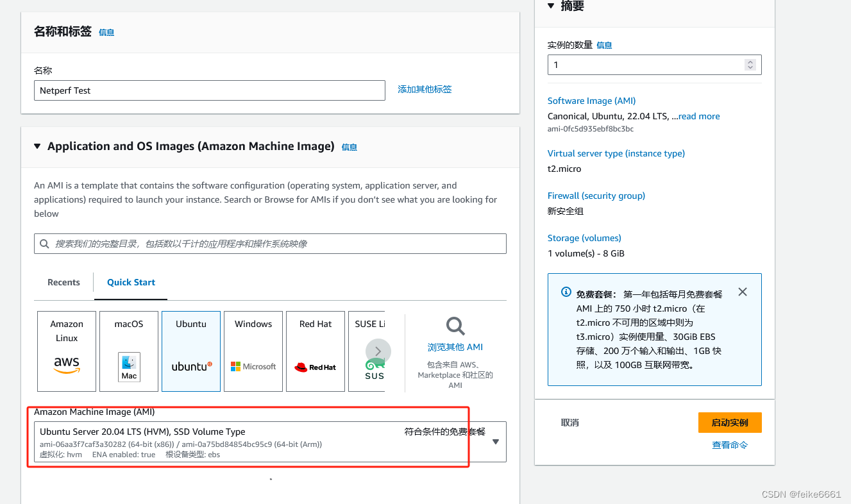The height and width of the screenshot is (504, 851).
Task: Click the 新安全组 text
Action: coord(566,211)
